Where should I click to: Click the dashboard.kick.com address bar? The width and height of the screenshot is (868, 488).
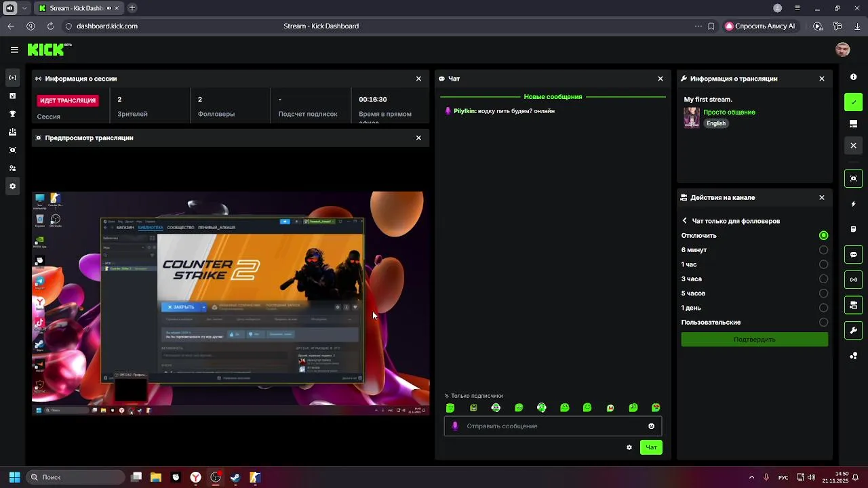click(107, 26)
